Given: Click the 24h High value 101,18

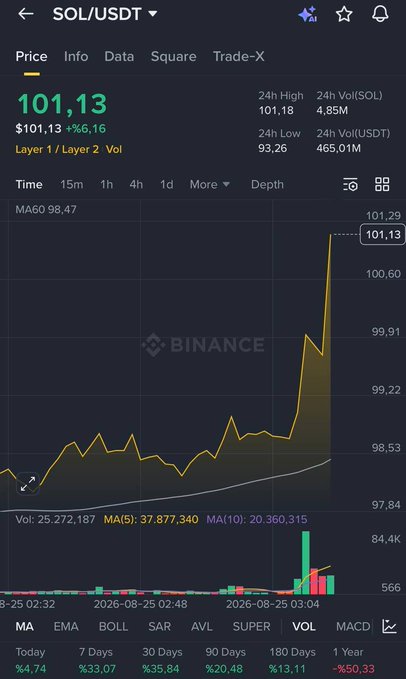Looking at the screenshot, I should (x=276, y=110).
